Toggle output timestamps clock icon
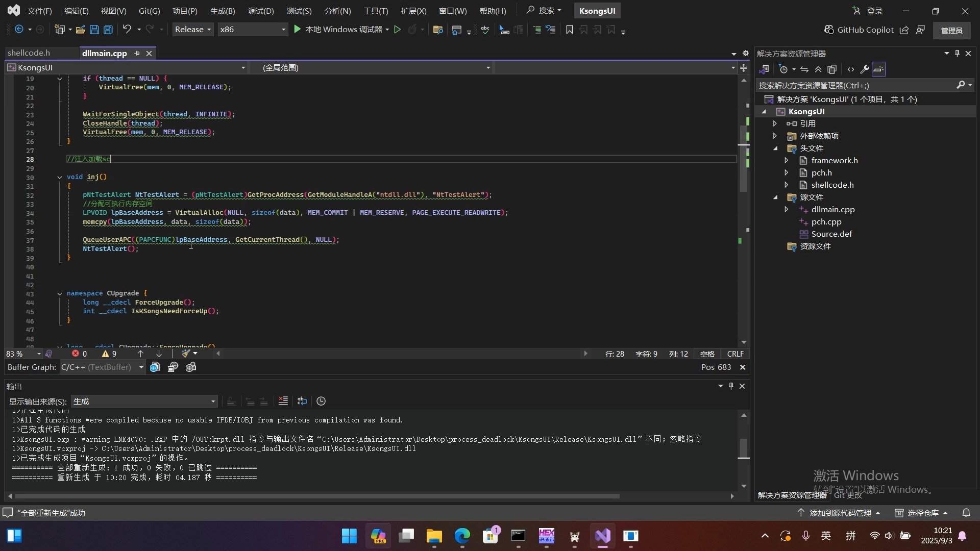 coord(321,401)
